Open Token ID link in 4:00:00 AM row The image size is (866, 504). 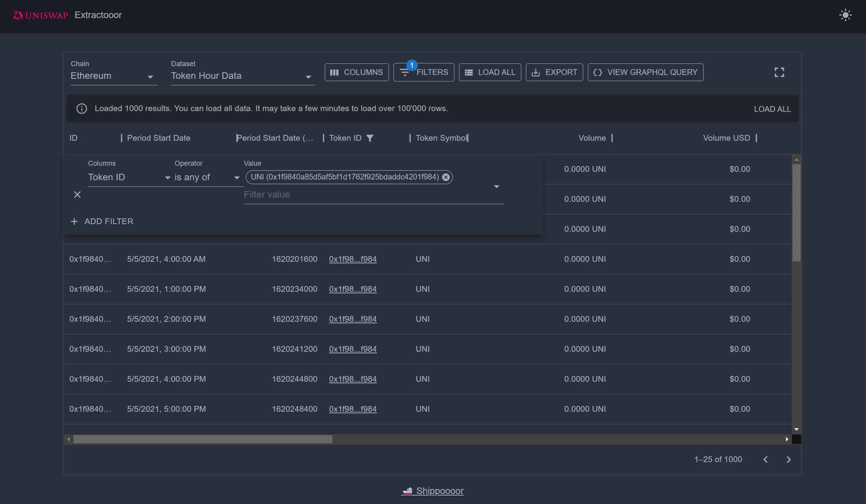[x=353, y=259]
